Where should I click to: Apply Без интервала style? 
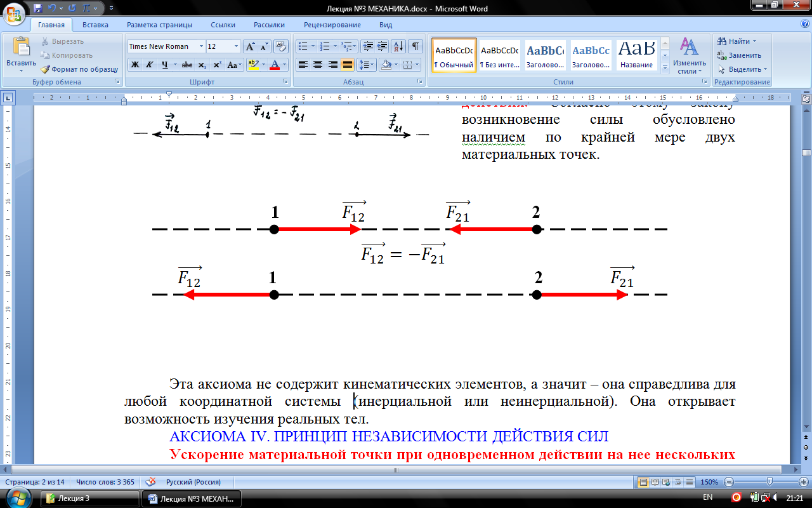pos(499,56)
